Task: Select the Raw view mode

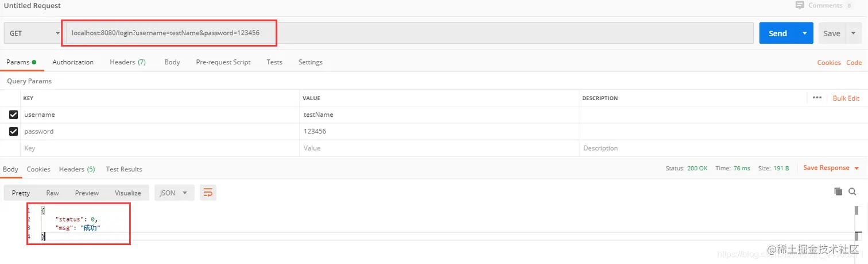Action: tap(52, 193)
